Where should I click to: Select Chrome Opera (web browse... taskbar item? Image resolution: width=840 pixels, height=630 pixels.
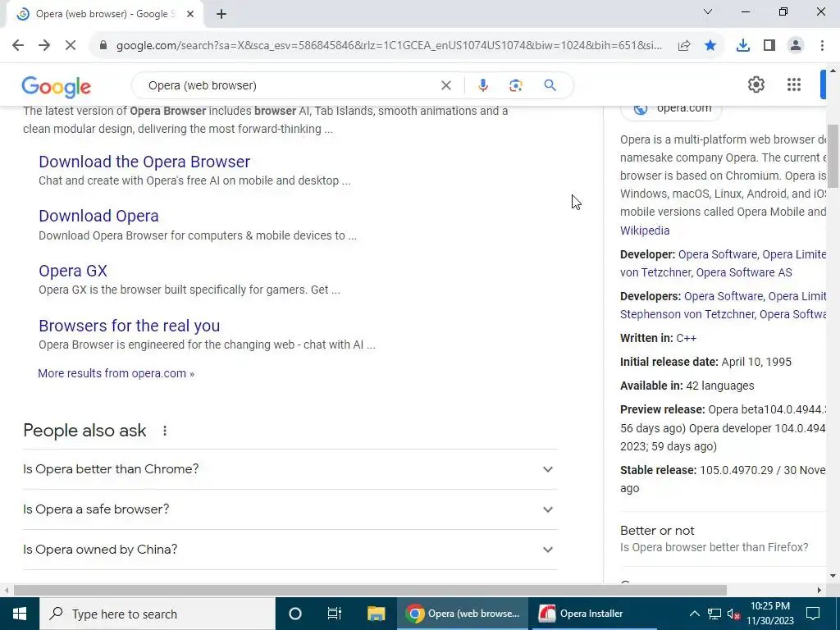(x=463, y=614)
